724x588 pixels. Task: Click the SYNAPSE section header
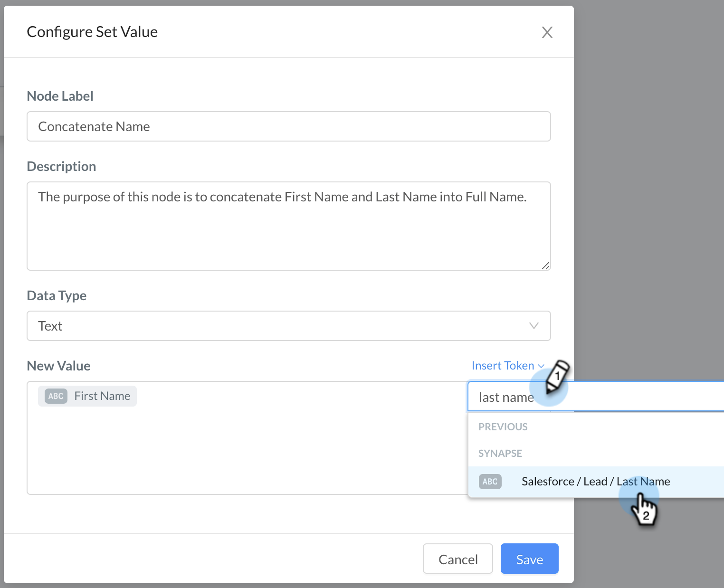coord(500,454)
